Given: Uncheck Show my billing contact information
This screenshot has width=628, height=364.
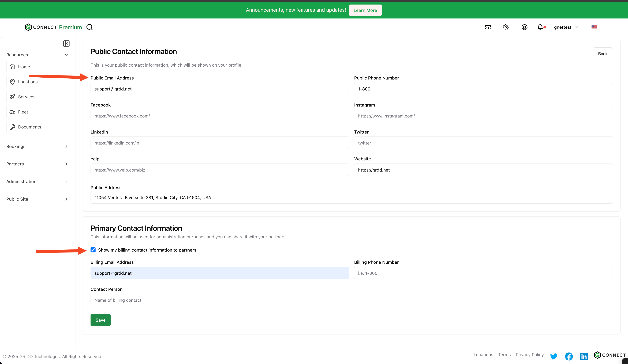Looking at the screenshot, I should coord(93,250).
